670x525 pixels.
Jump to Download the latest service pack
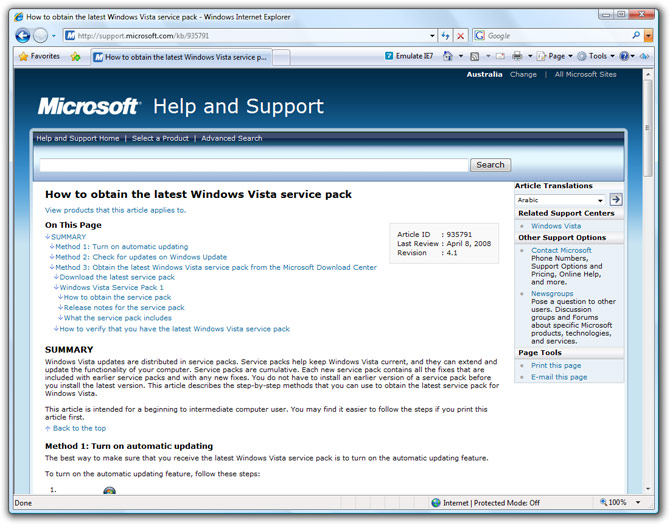click(115, 277)
